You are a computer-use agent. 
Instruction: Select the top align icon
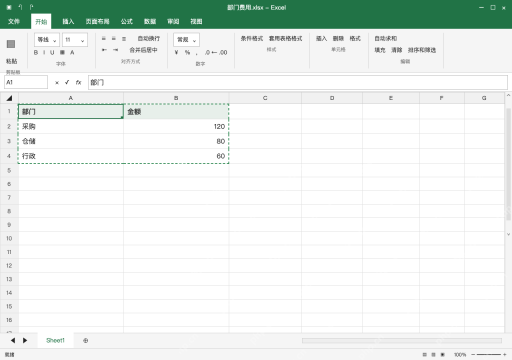pos(104,39)
